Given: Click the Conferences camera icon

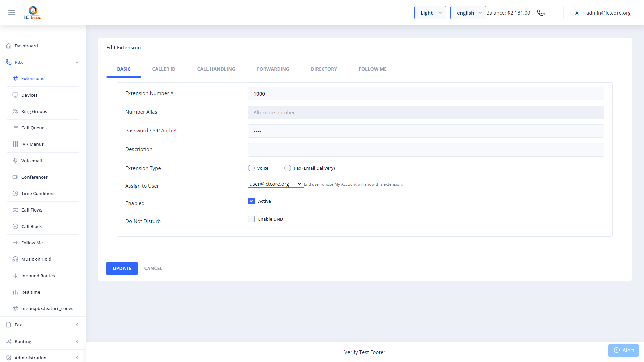Looking at the screenshot, I should coord(15,177).
